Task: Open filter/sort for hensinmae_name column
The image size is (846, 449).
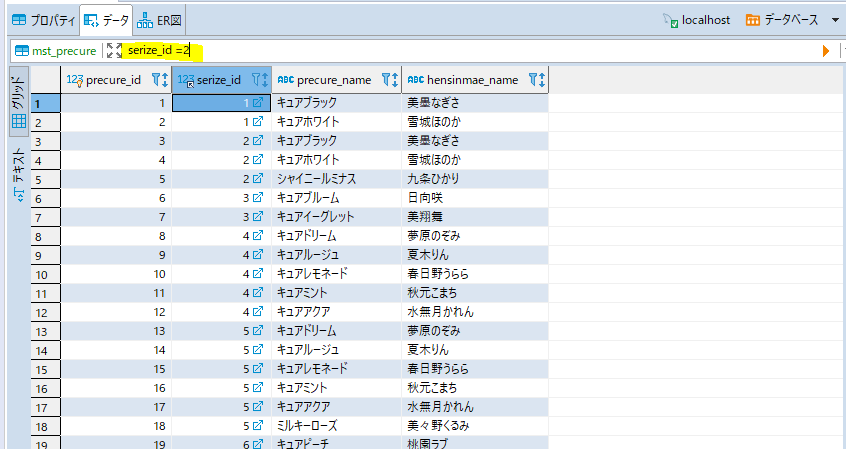Action: [x=537, y=80]
